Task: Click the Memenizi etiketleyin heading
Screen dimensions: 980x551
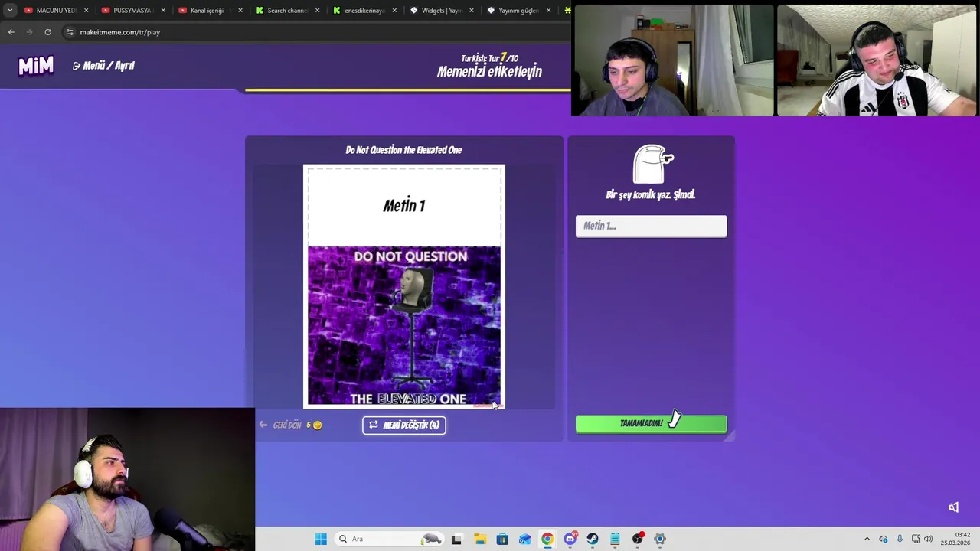Action: pyautogui.click(x=489, y=72)
